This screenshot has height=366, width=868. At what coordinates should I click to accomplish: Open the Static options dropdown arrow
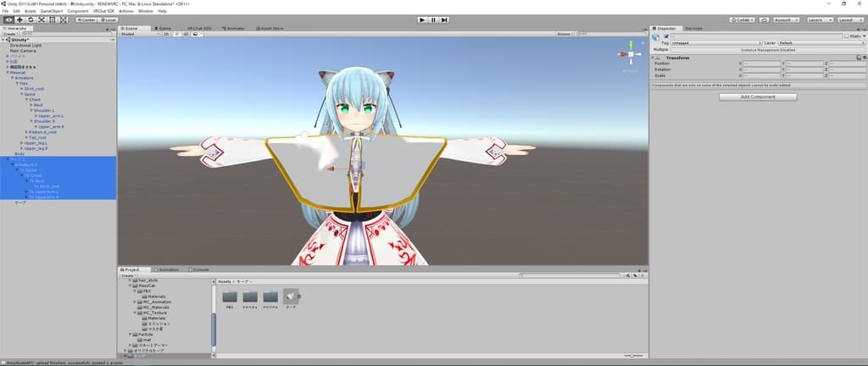point(863,36)
